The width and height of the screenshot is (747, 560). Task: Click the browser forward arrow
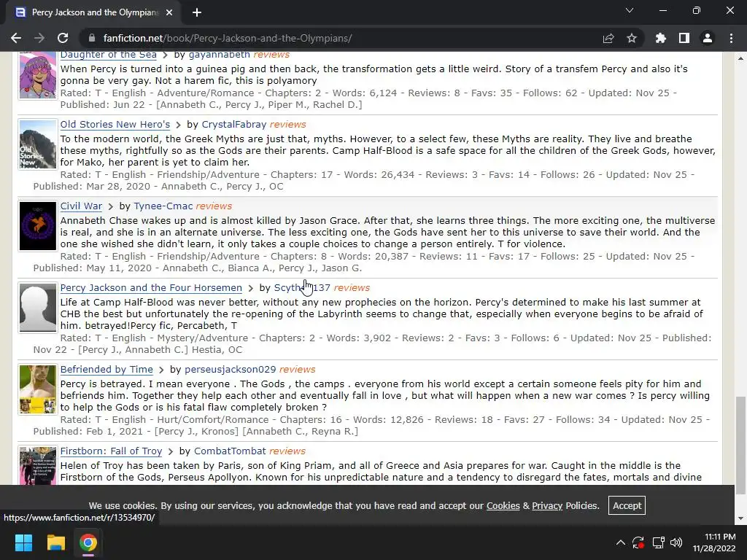click(39, 38)
